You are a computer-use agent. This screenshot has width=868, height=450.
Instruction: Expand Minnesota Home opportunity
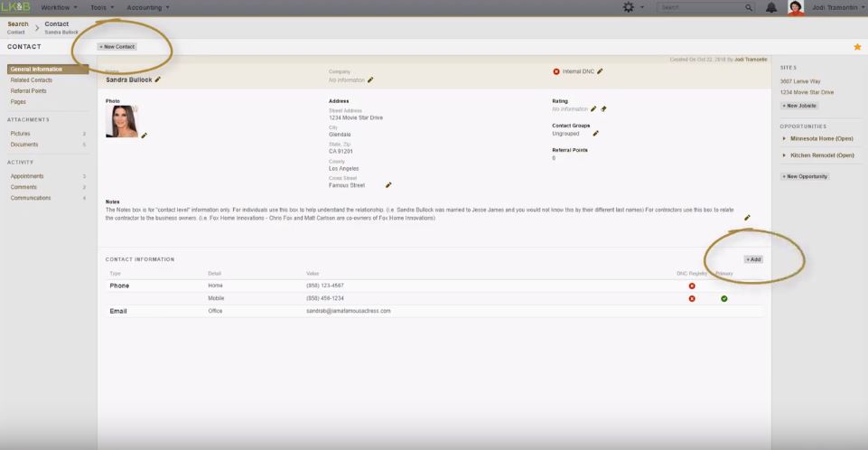784,139
